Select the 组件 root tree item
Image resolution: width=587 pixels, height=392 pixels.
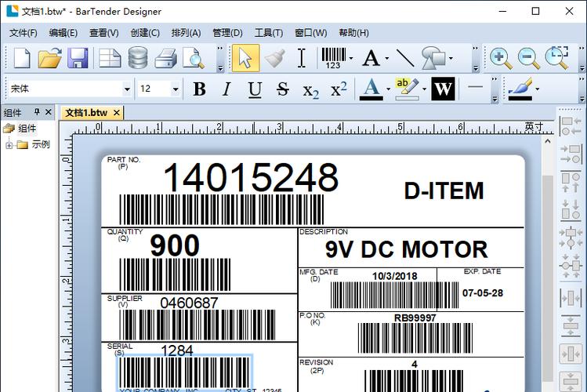click(27, 129)
